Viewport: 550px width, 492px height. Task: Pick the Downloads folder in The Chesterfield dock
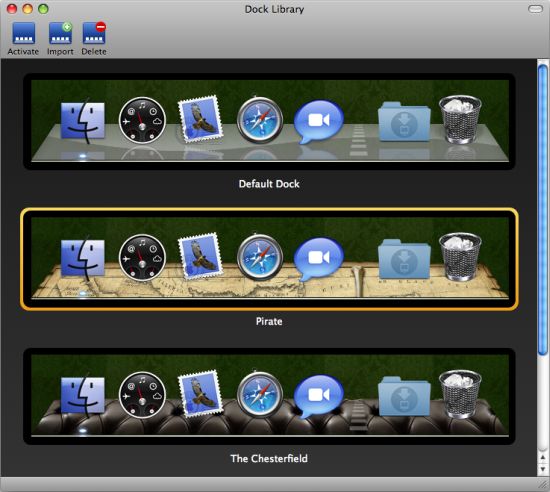tap(404, 396)
